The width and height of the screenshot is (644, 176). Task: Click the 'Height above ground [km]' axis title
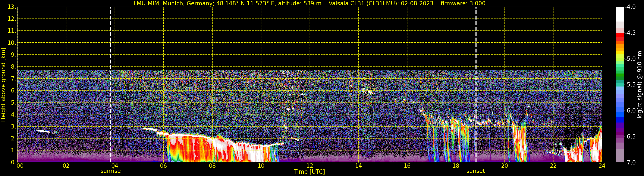(x=3, y=85)
